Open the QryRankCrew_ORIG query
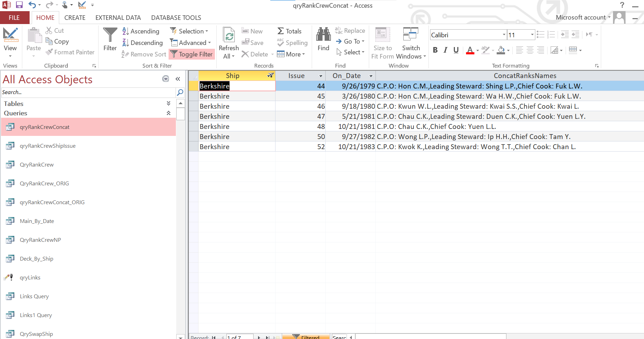The width and height of the screenshot is (644, 339). (x=88, y=183)
